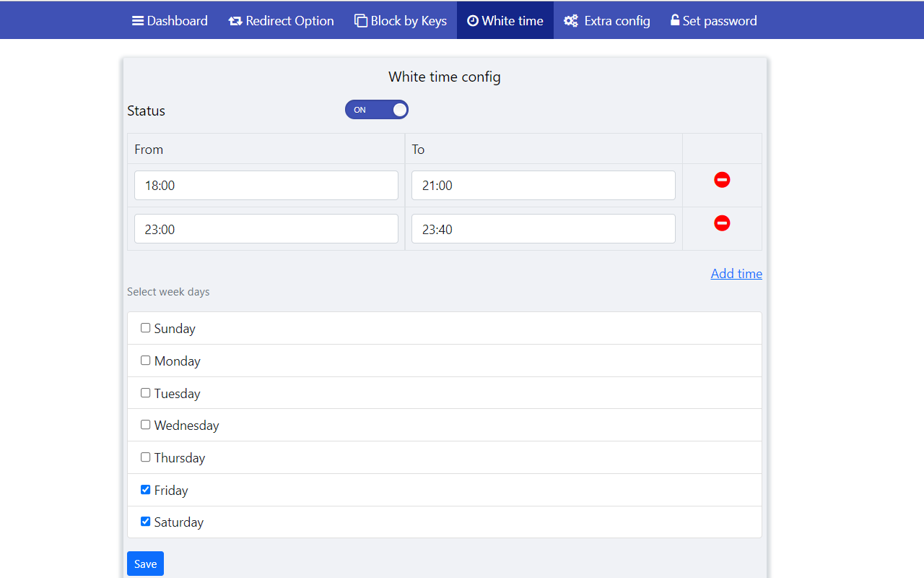
Task: Check the Sunday checkbox
Action: coord(146,328)
